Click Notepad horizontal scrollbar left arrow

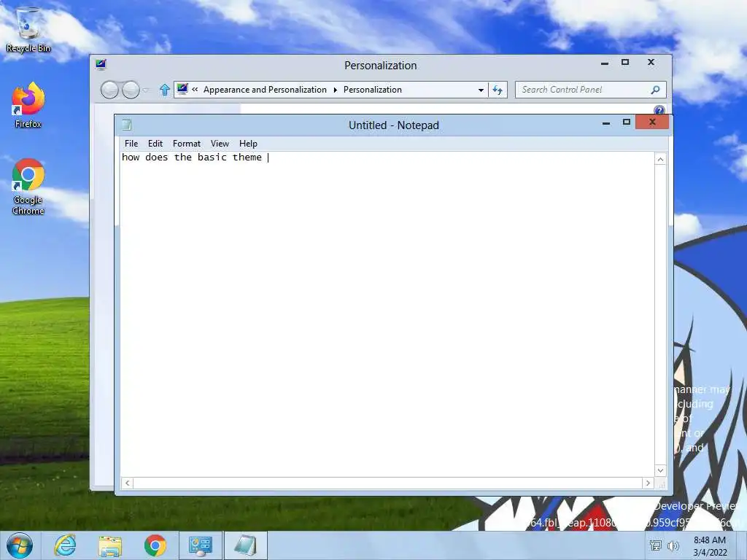pos(127,483)
